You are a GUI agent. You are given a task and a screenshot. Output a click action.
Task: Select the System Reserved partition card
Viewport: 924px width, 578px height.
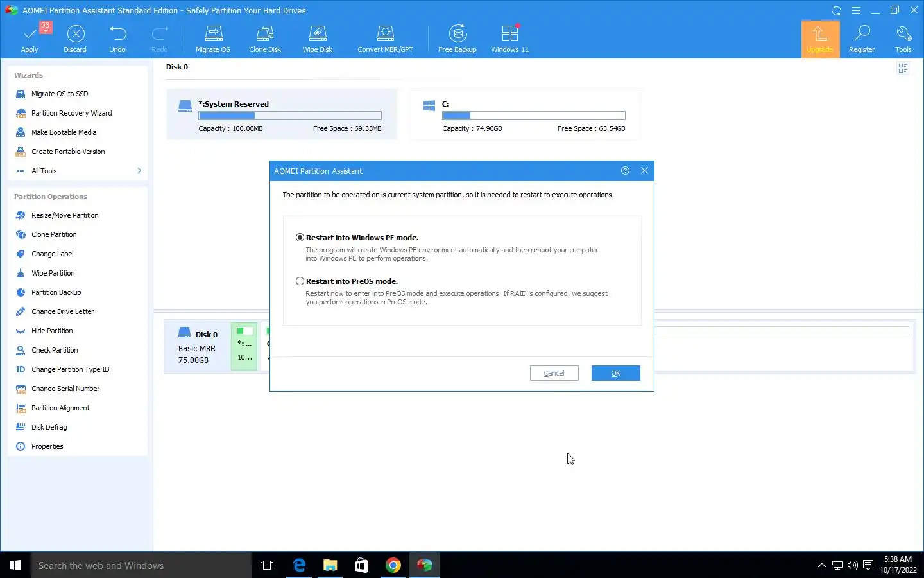coord(282,114)
